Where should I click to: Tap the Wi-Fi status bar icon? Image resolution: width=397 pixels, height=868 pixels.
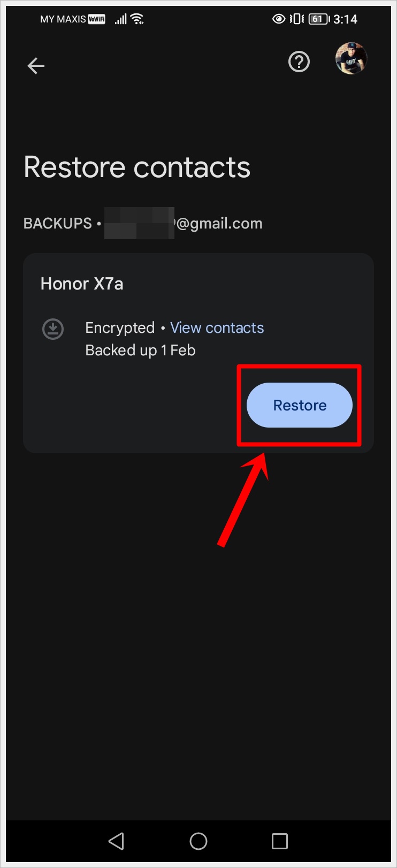[136, 18]
